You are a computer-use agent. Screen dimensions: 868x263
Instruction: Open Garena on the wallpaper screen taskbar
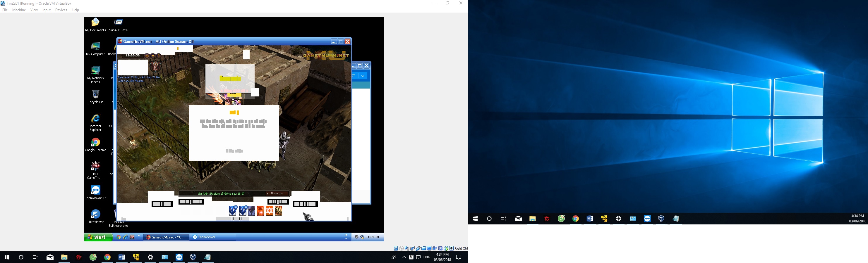[547, 219]
